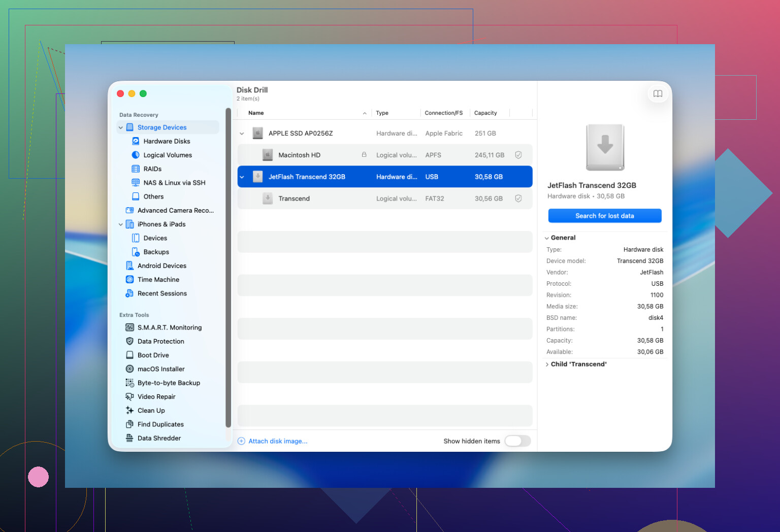The height and width of the screenshot is (532, 780).
Task: Click the macOS Installer icon
Action: point(130,369)
